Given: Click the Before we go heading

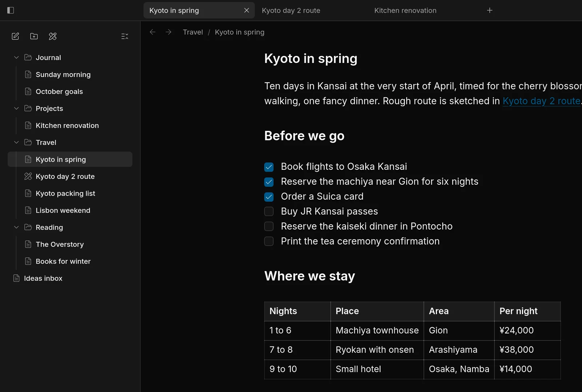Looking at the screenshot, I should 304,136.
